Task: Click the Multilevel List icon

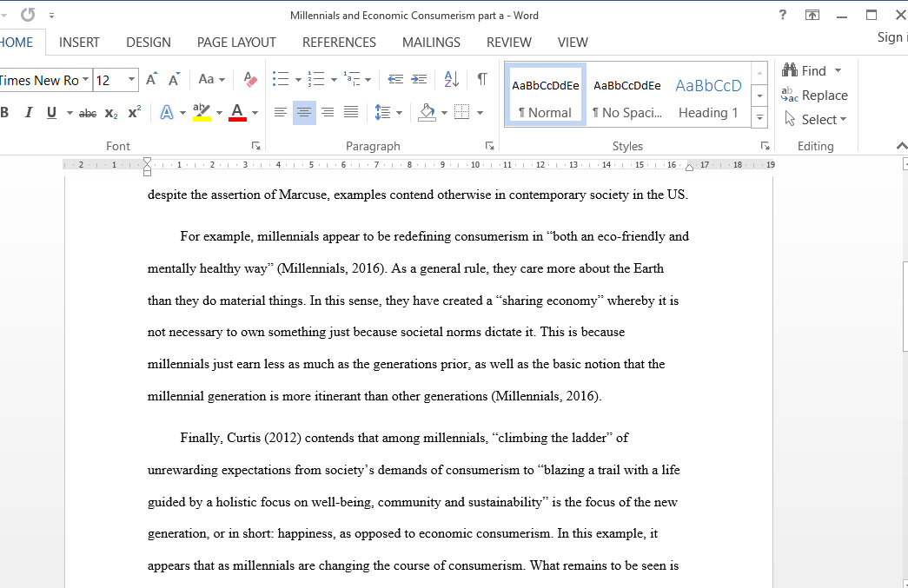Action: pos(352,79)
